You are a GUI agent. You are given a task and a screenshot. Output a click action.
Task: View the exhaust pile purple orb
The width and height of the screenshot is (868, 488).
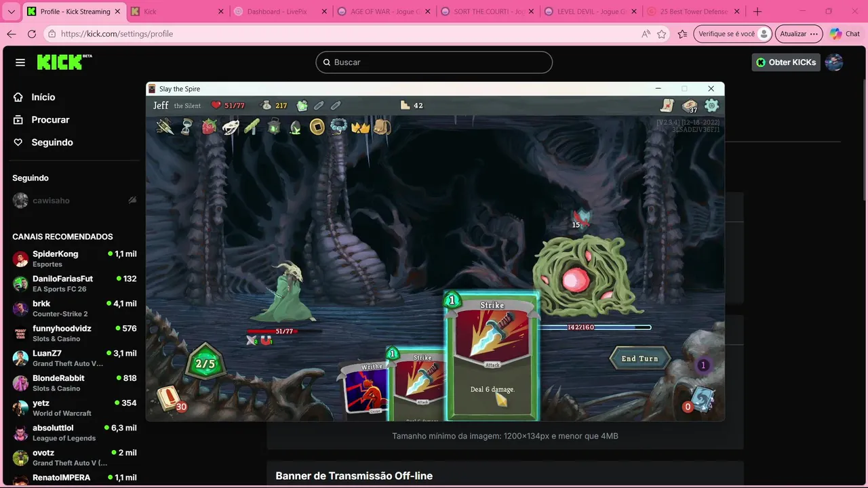pyautogui.click(x=703, y=365)
